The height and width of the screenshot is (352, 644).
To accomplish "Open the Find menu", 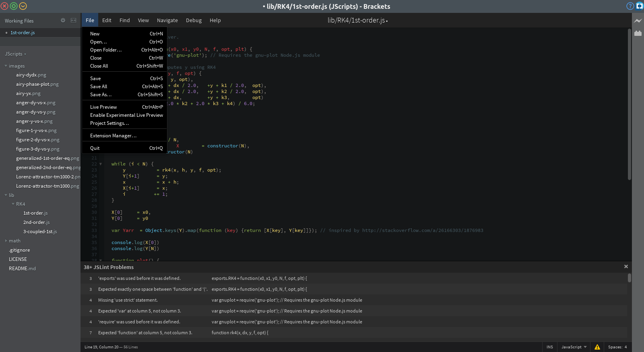I will 125,20.
